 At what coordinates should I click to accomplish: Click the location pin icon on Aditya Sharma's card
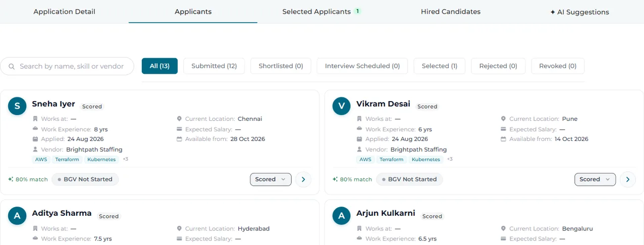(x=179, y=228)
